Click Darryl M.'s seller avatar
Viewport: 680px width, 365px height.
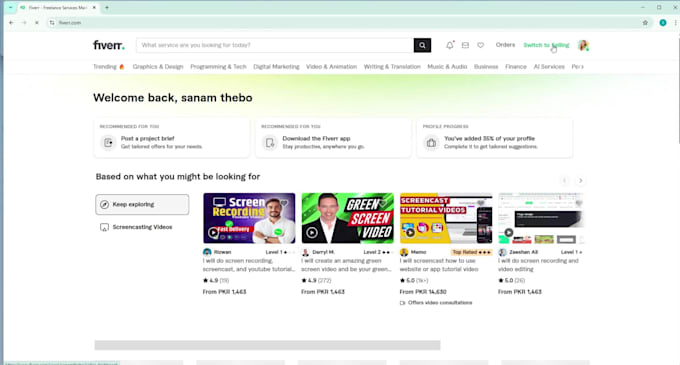tap(305, 252)
